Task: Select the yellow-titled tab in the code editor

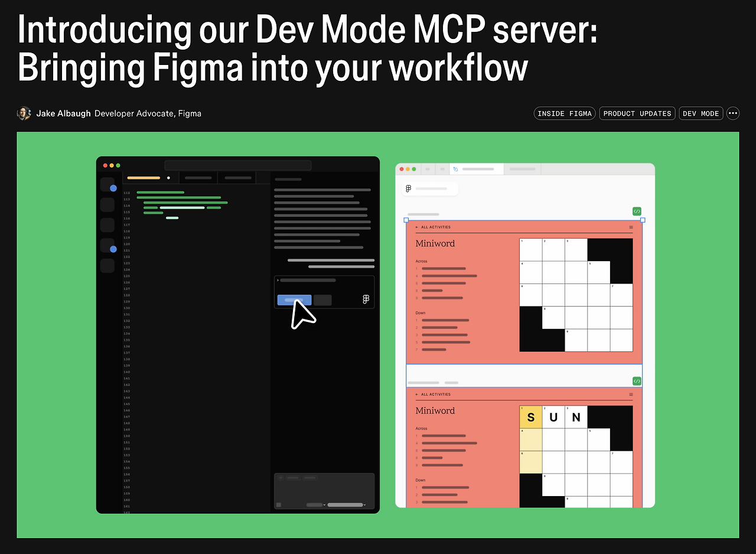Action: click(x=150, y=177)
